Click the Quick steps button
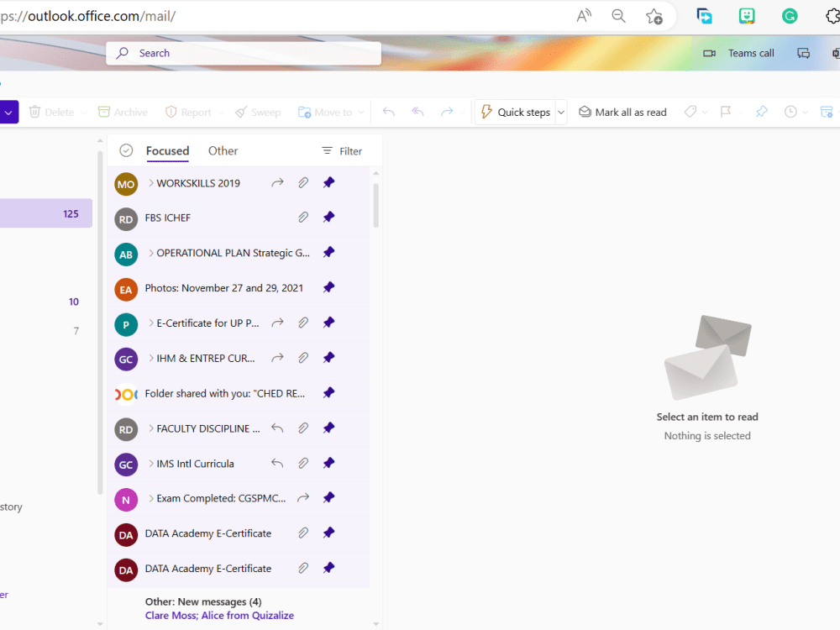 (x=516, y=113)
